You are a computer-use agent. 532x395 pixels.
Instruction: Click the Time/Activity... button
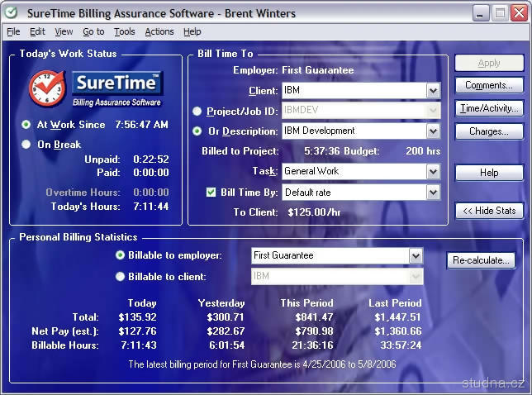coord(489,108)
